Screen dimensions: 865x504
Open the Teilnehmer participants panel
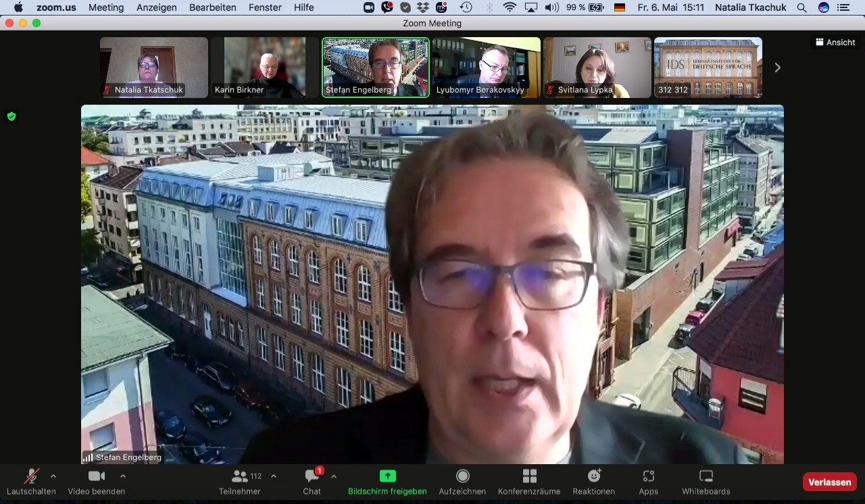pos(240,482)
